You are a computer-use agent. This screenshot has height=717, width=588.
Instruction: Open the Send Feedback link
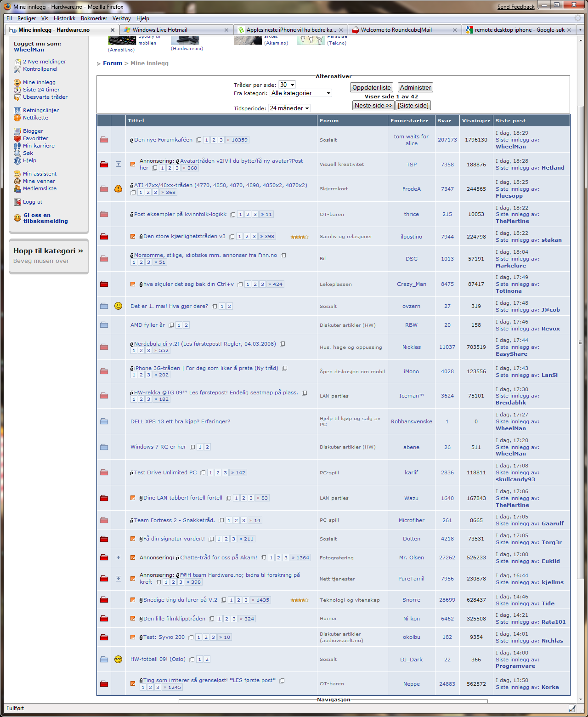[x=516, y=7]
